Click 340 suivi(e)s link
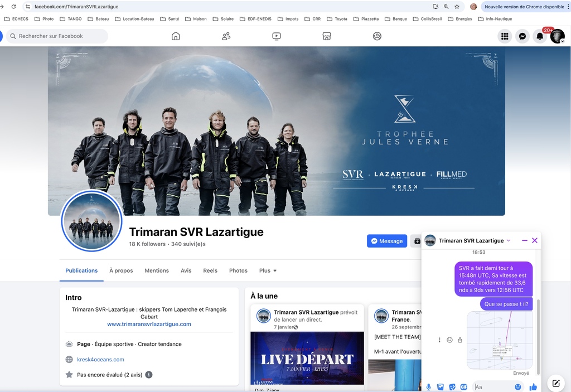This screenshot has width=571, height=392. click(x=188, y=244)
